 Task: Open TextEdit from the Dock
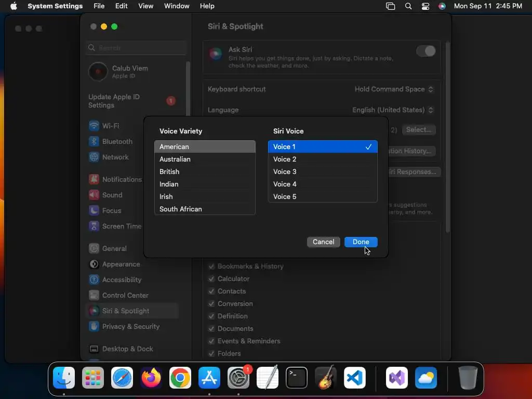point(268,378)
